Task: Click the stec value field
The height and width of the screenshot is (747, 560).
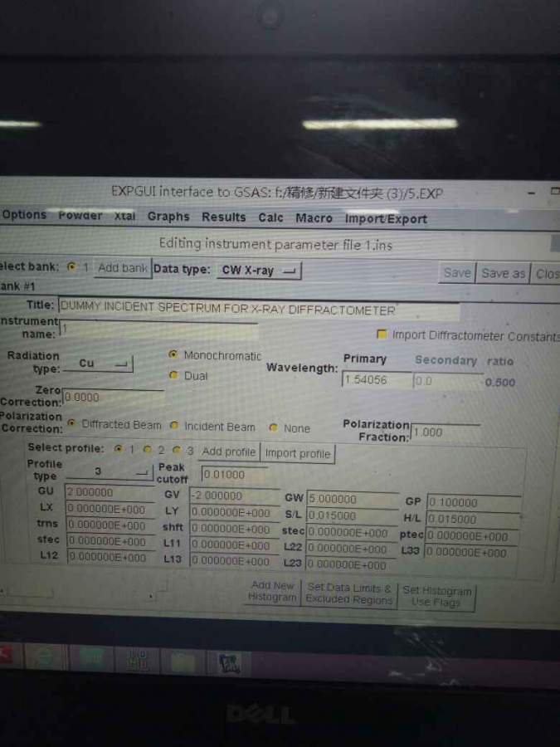Action: click(352, 533)
